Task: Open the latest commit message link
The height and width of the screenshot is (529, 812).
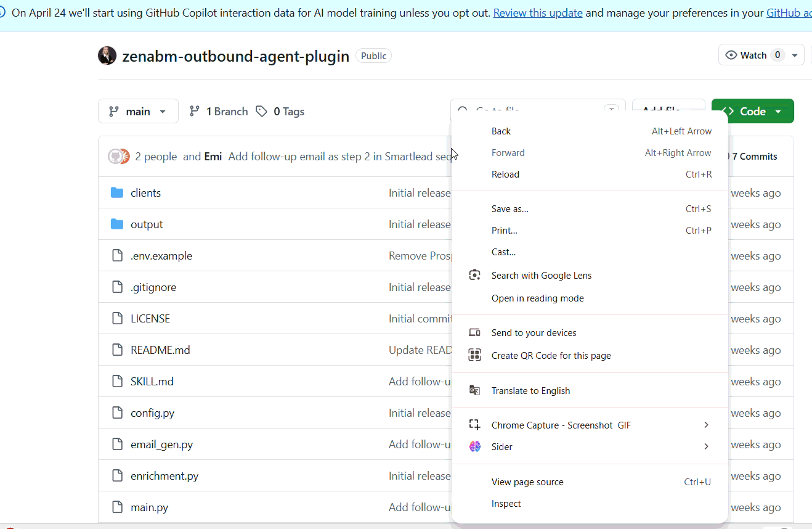Action: click(341, 157)
